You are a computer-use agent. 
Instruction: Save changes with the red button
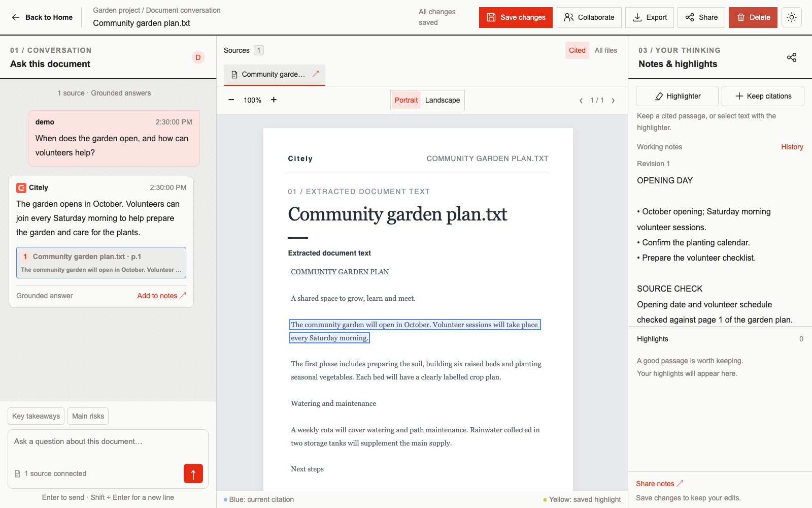(516, 17)
